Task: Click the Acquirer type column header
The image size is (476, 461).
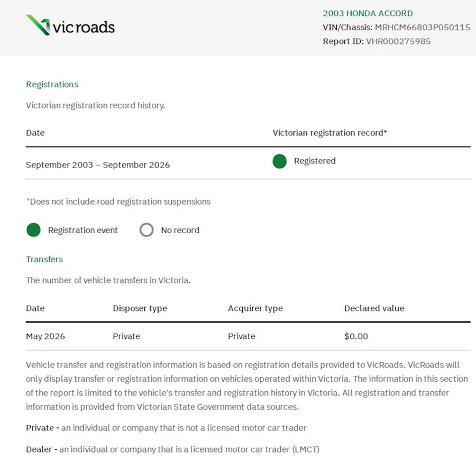Action: 255,308
